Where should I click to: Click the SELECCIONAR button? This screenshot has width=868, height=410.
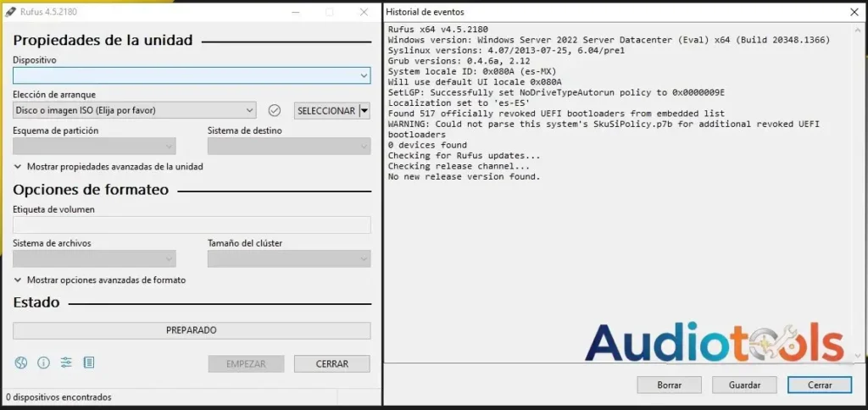coord(326,111)
